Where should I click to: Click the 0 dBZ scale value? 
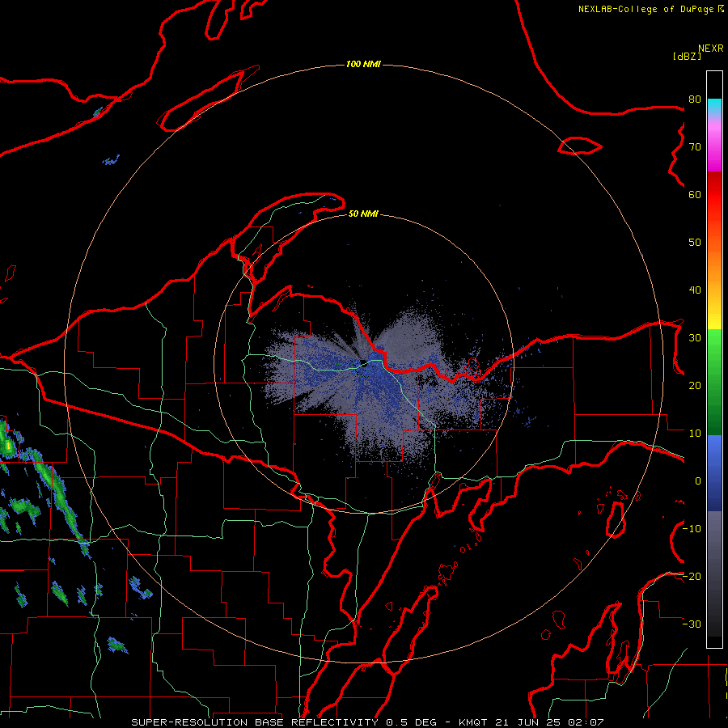tap(698, 481)
